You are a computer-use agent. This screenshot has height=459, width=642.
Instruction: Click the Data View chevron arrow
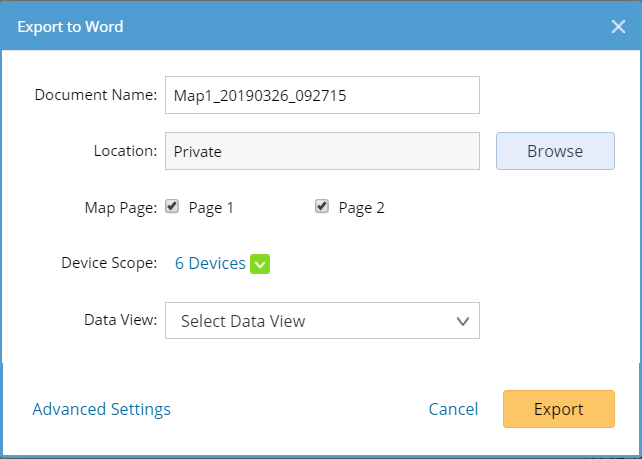(462, 321)
